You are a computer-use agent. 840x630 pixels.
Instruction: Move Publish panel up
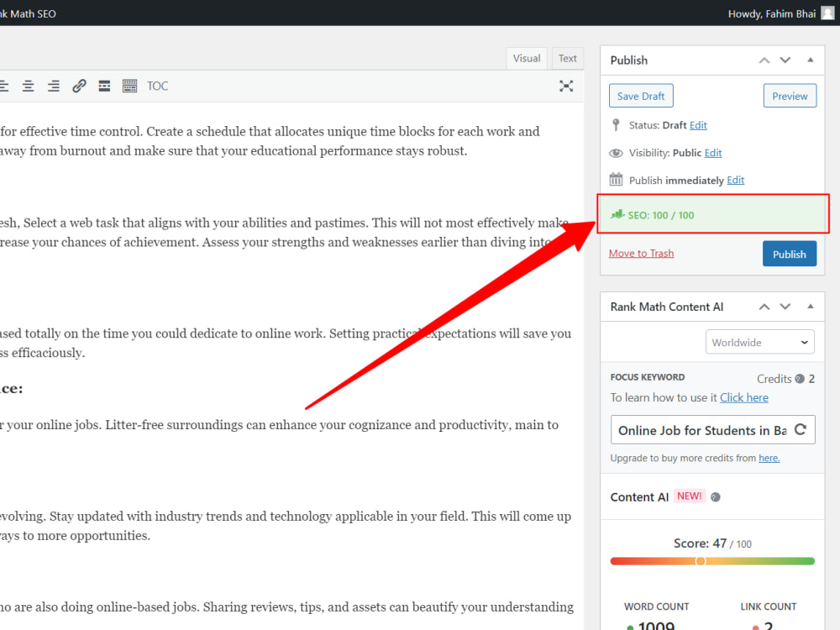pyautogui.click(x=764, y=60)
